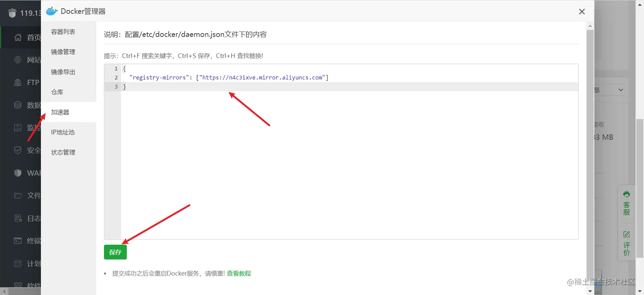
Task: Click the 文件 folder icon in sidebar
Action: (x=18, y=195)
